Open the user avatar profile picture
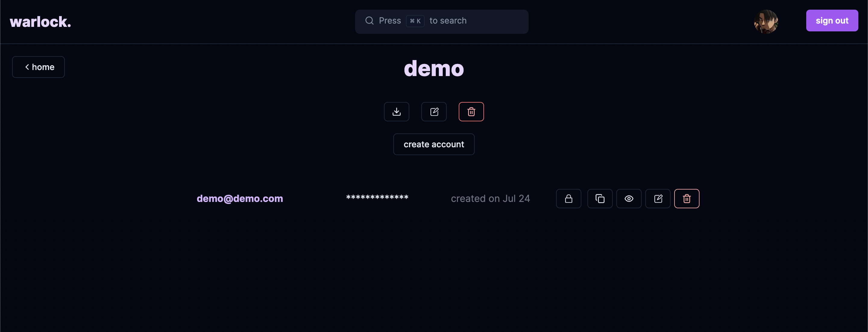 pos(766,22)
